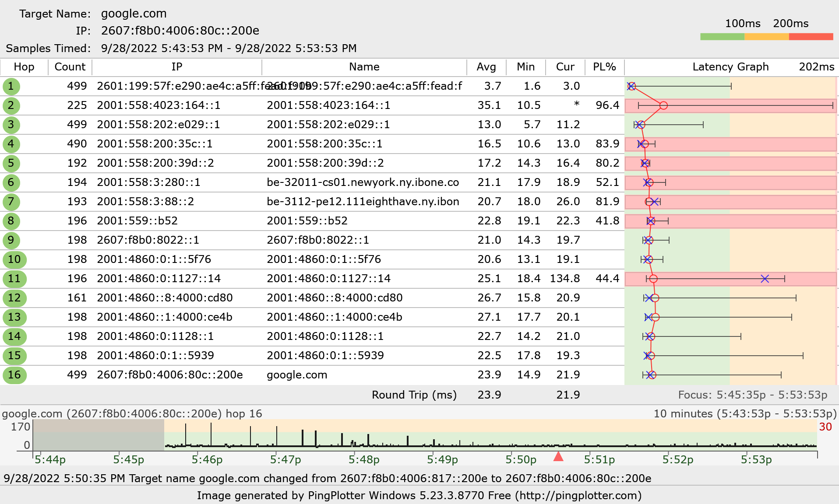Viewport: 839px width, 504px height.
Task: Select the hop 8 badge
Action: [12, 221]
